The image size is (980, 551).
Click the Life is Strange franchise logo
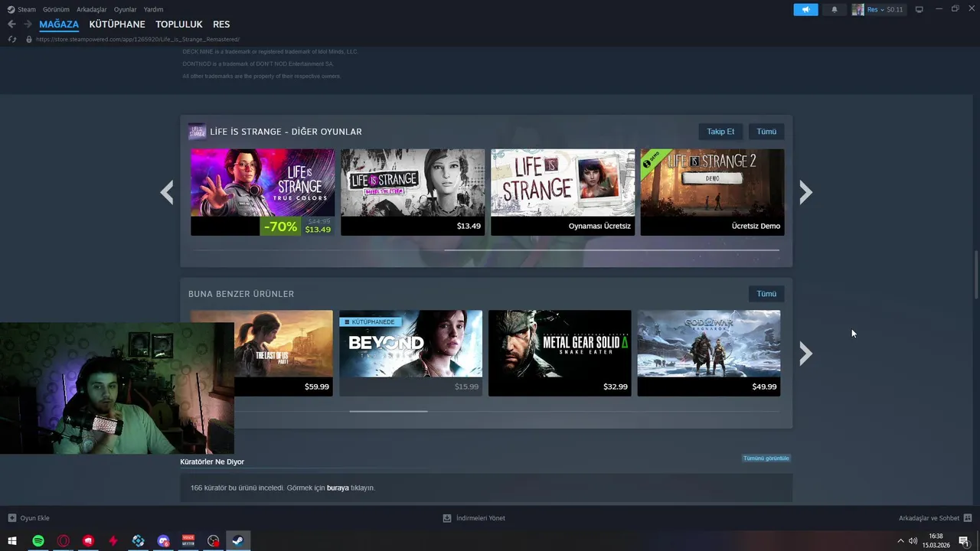pyautogui.click(x=197, y=132)
